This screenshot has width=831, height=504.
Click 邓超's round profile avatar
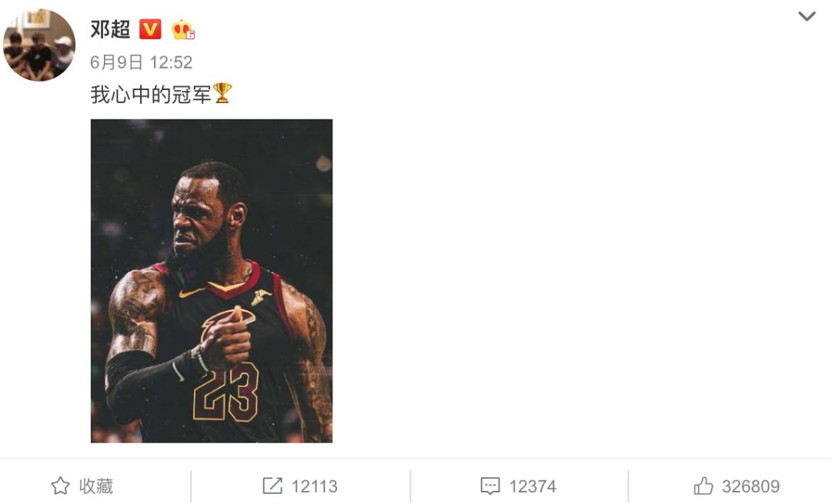coord(39,45)
